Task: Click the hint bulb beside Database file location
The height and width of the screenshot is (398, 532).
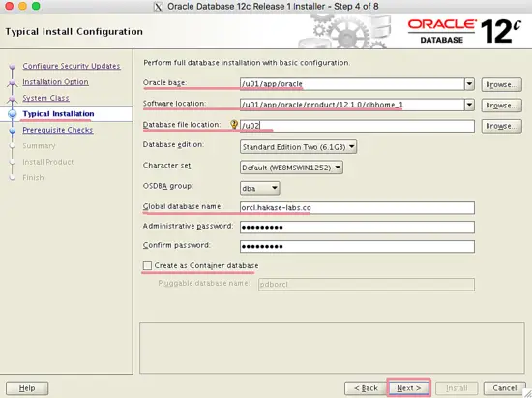Action: pos(234,124)
